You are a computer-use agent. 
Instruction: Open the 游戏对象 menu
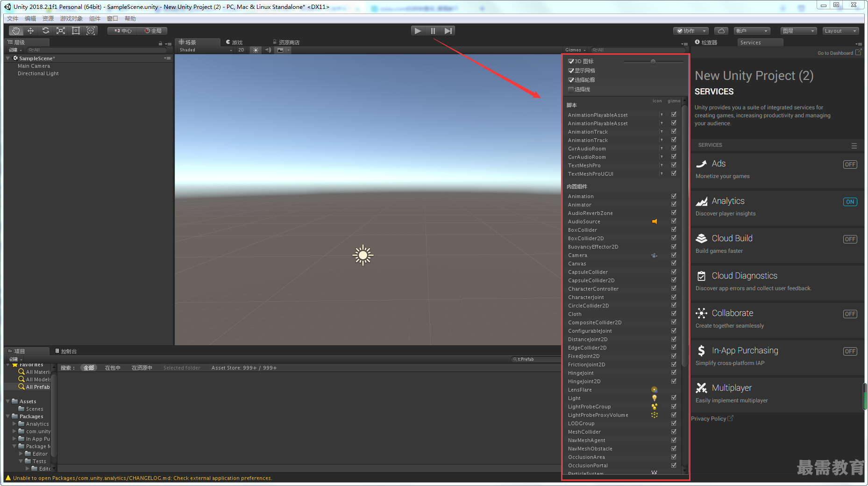pos(71,19)
